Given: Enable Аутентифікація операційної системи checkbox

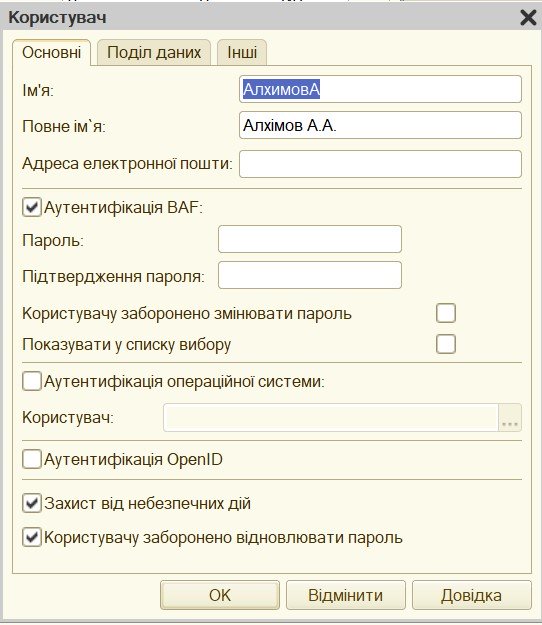Looking at the screenshot, I should click(x=32, y=381).
